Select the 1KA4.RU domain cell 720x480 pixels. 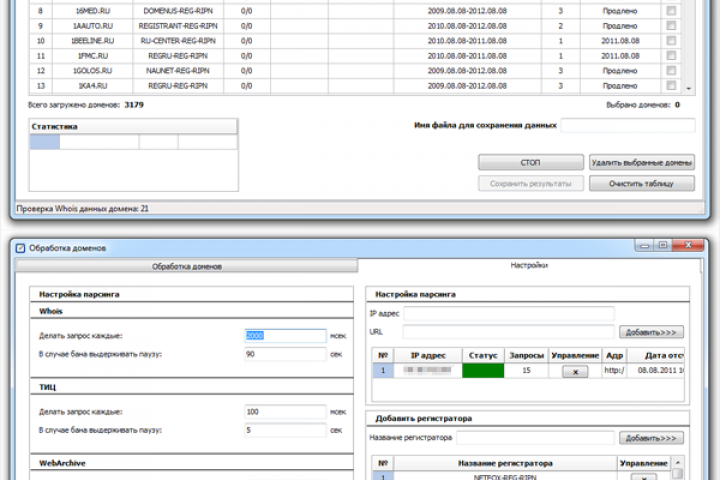(x=93, y=85)
